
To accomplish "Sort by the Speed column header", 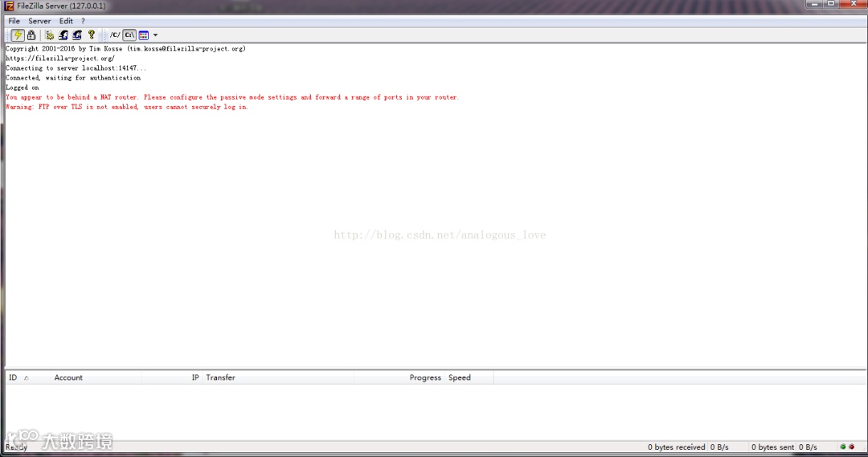I will pyautogui.click(x=469, y=377).
